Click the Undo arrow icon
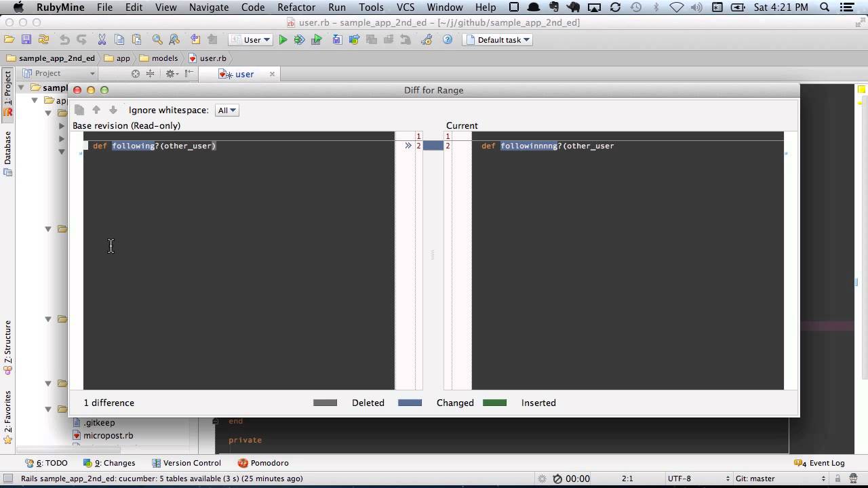 pos(64,40)
